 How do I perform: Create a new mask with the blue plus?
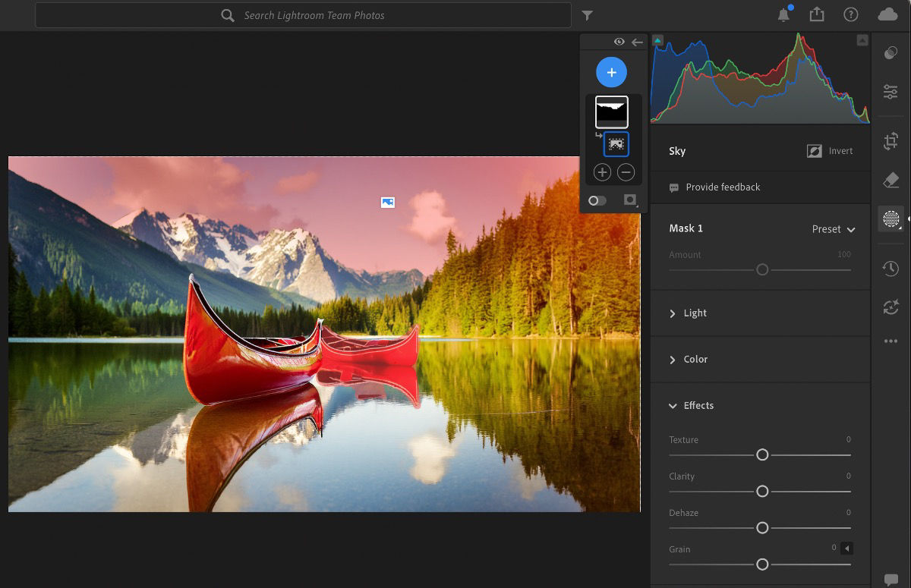(611, 71)
